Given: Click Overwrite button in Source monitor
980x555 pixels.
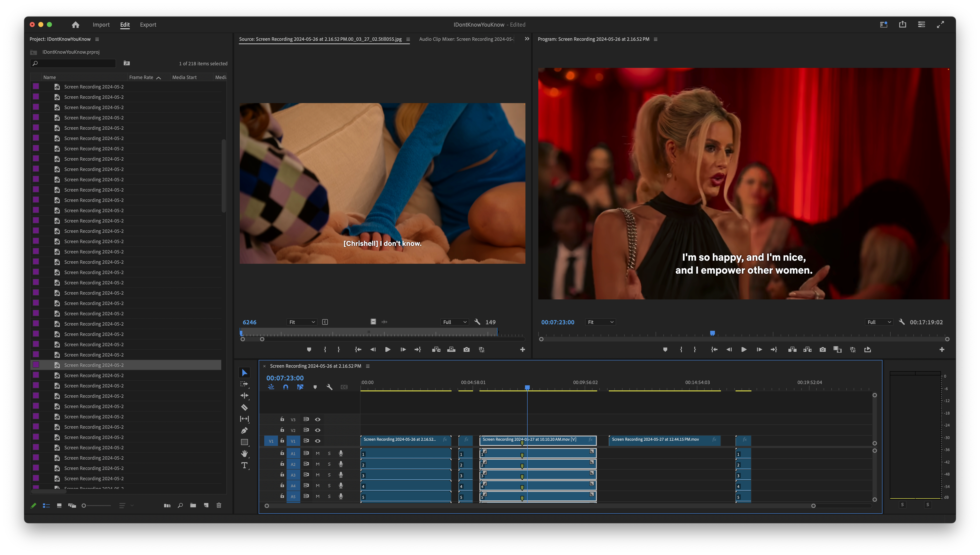Looking at the screenshot, I should point(451,349).
